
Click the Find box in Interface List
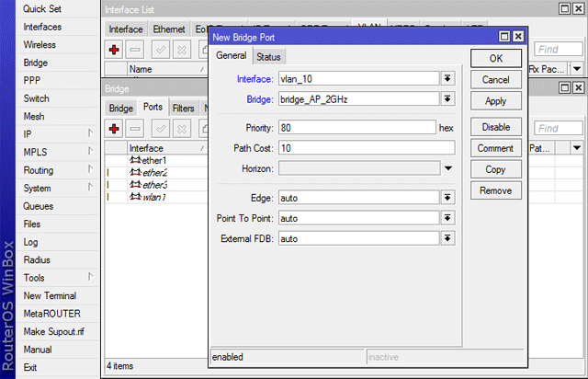click(x=559, y=49)
